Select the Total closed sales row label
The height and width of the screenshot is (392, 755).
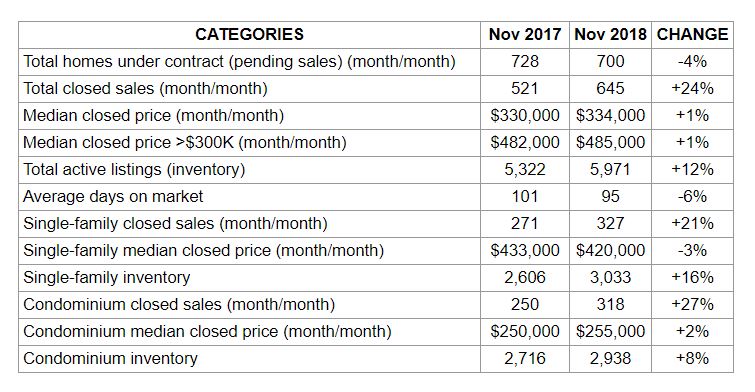(145, 89)
